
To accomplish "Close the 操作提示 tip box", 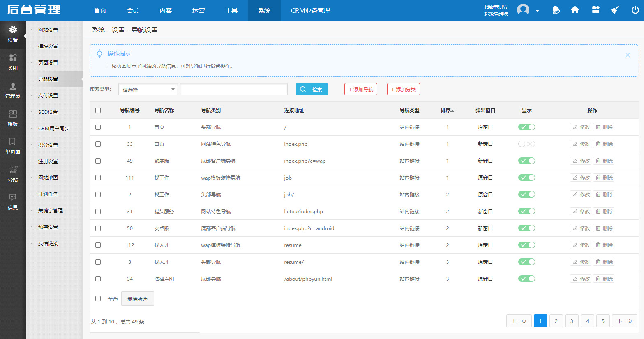I will pos(628,55).
